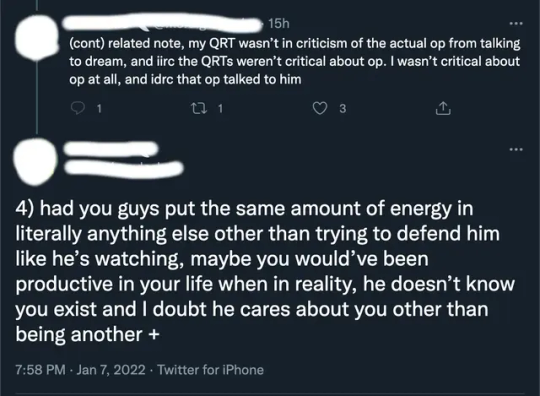Open main tweet author's redacted handle
This screenshot has width=540, height=396.
(x=124, y=168)
